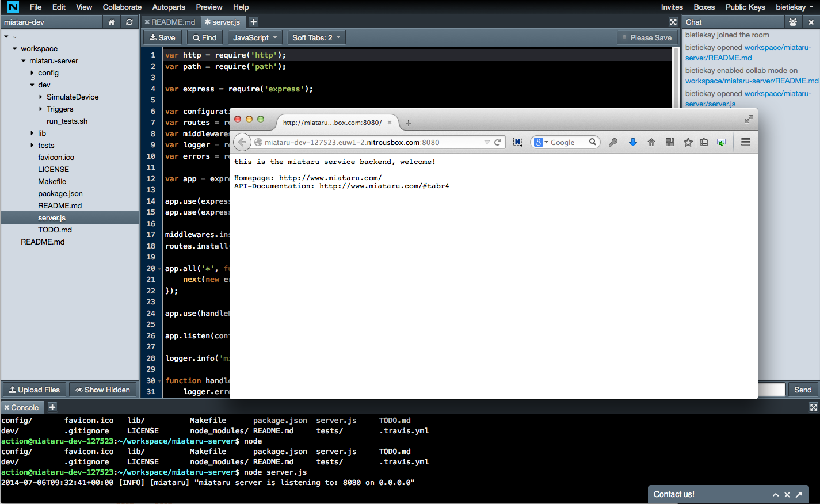Screen dimensions: 820x504
Task: Close the browser tab for nitrousbox.com:8080
Action: 390,123
